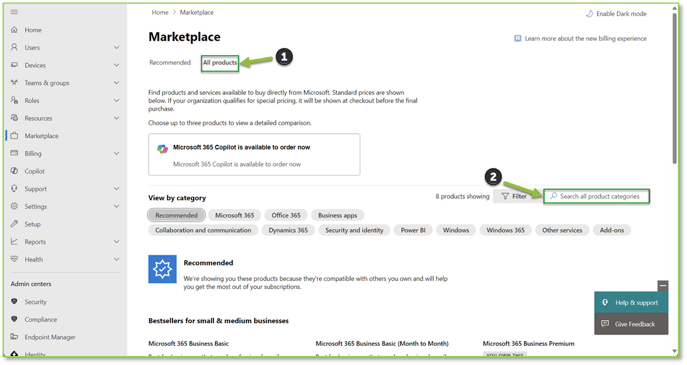Select Collaboration and communication category pill

point(203,230)
